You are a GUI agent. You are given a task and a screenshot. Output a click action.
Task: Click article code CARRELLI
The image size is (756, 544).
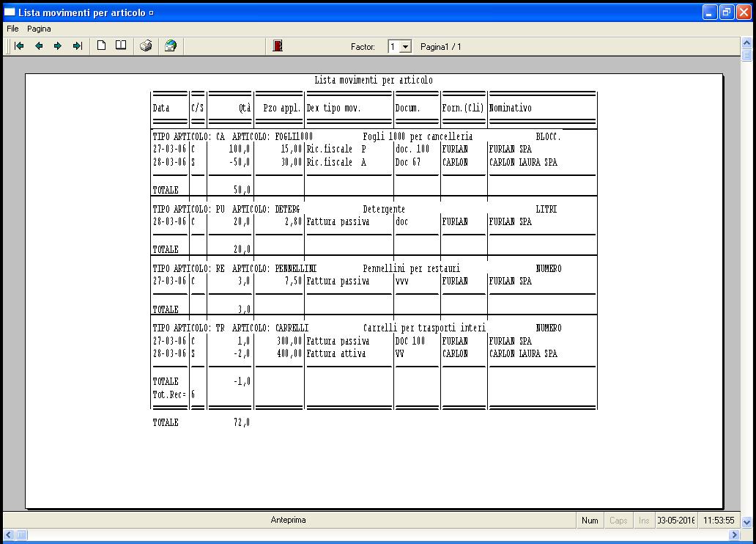(x=292, y=328)
